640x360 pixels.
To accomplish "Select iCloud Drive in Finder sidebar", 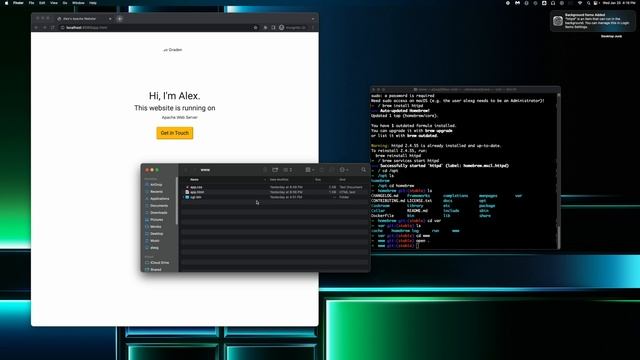I will pyautogui.click(x=159, y=263).
